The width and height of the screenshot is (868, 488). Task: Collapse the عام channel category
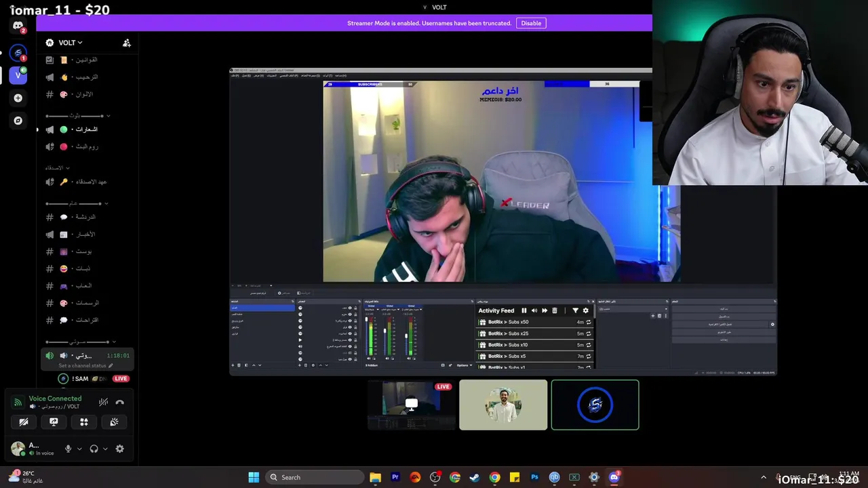[x=78, y=203]
